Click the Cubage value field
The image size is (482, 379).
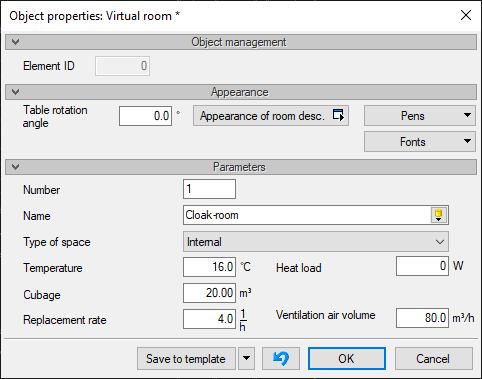pos(209,293)
